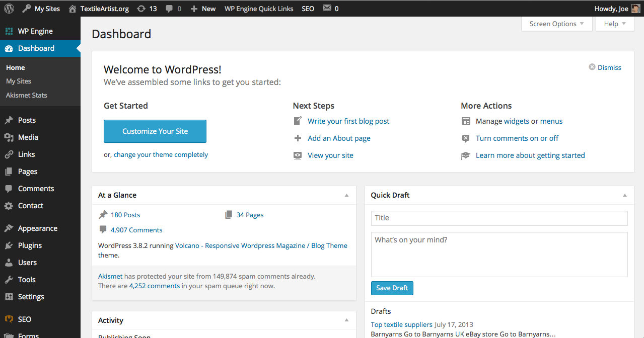644x338 pixels.
Task: Collapse the Quick Draft panel arrow
Action: (625, 195)
